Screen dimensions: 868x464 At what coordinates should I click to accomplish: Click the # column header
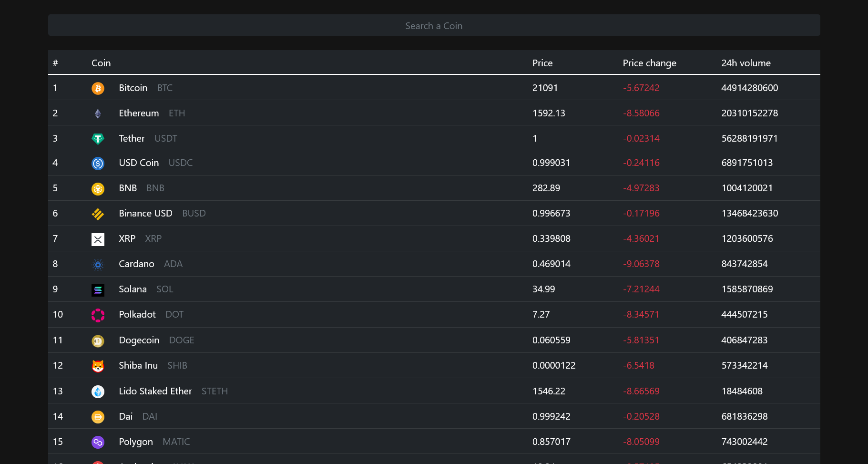point(55,63)
